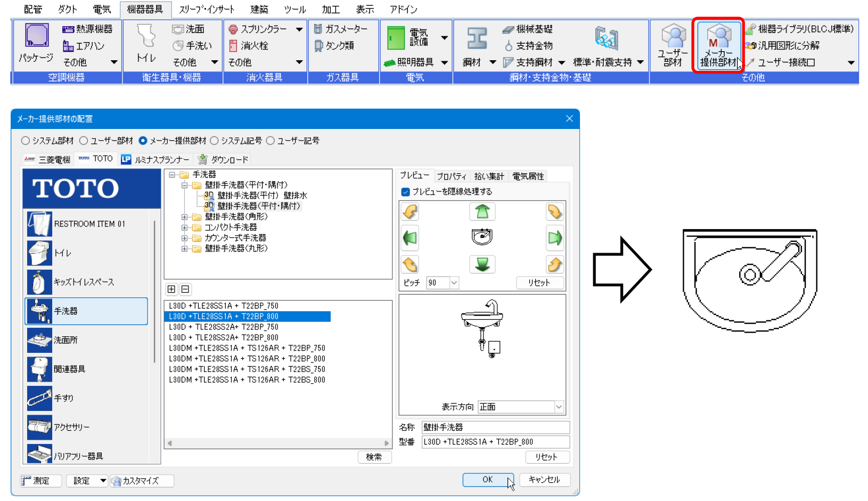Switch to 三菱電機 manufacturer tab
This screenshot has height=501, width=868.
tap(47, 159)
